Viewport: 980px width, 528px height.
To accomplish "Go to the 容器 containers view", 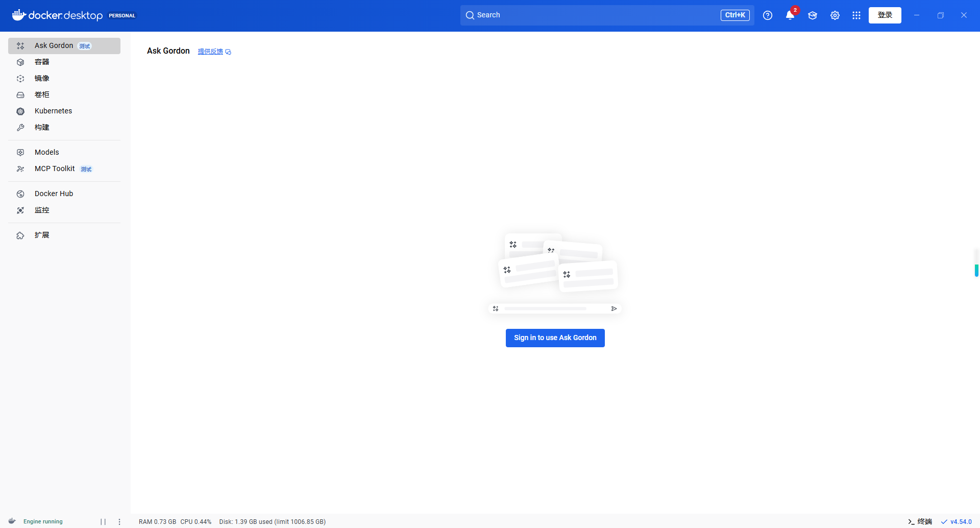I will click(x=64, y=62).
